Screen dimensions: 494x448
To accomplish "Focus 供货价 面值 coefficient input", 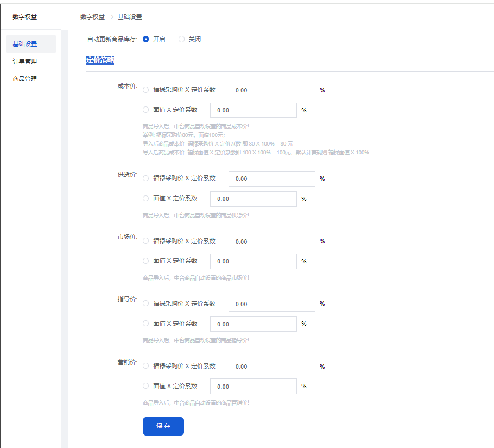I will pyautogui.click(x=253, y=199).
